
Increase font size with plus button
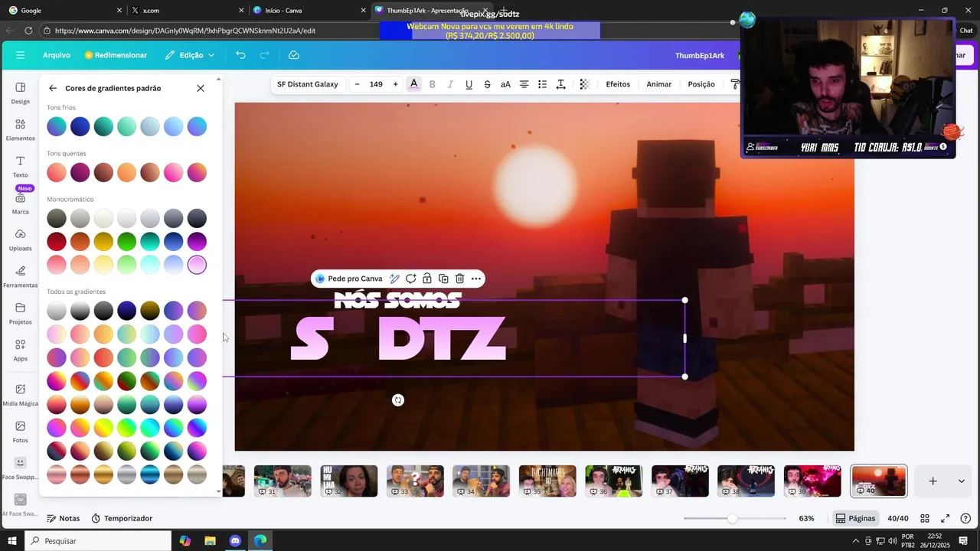[x=395, y=84]
